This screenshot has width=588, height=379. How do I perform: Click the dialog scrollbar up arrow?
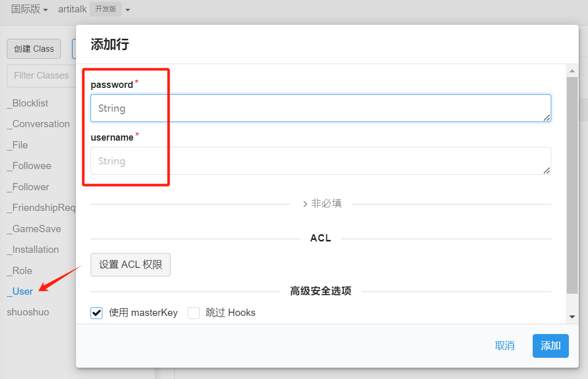coord(572,71)
